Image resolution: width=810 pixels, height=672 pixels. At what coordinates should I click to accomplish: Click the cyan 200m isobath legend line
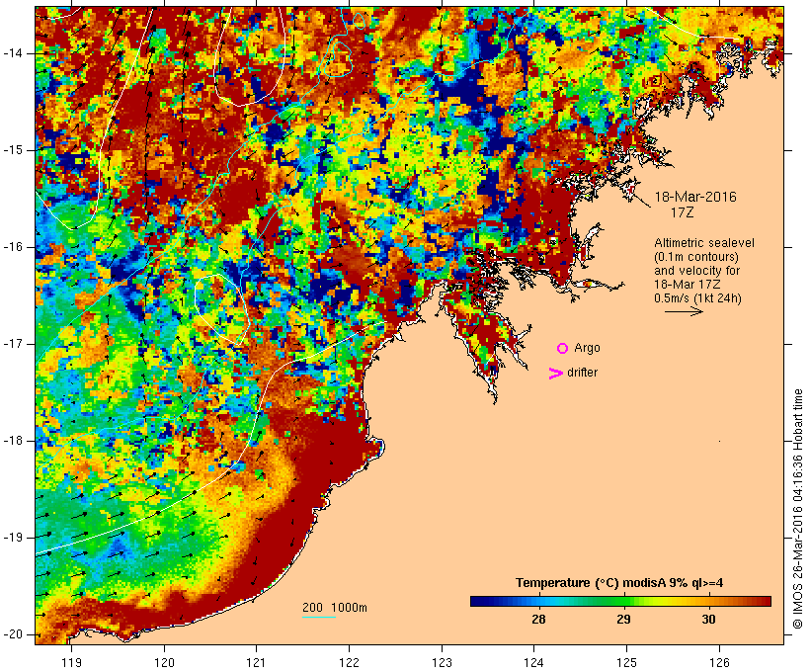pyautogui.click(x=319, y=617)
